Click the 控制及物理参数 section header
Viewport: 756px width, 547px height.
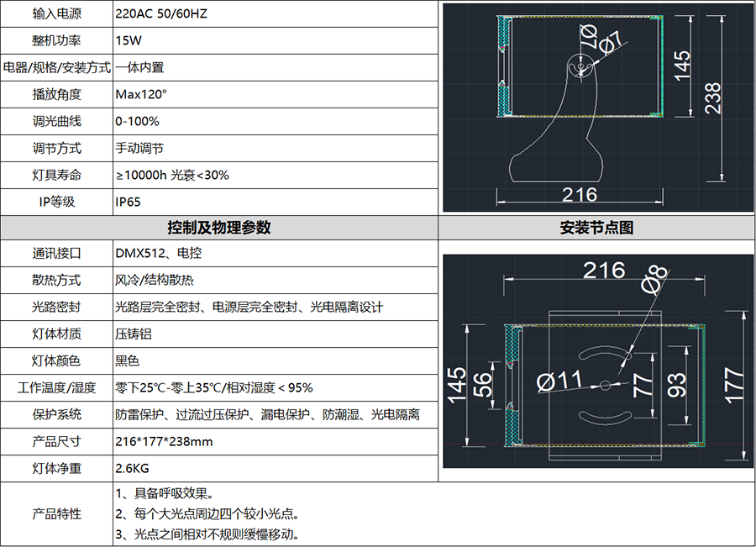(x=219, y=228)
